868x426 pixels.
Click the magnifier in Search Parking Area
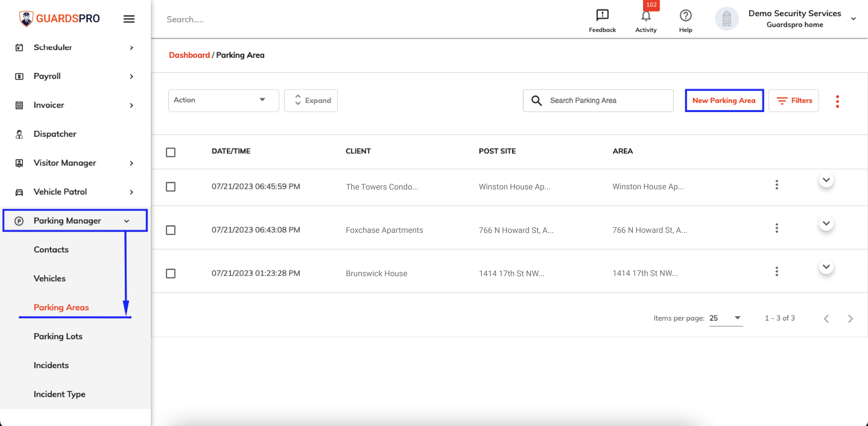(x=536, y=101)
